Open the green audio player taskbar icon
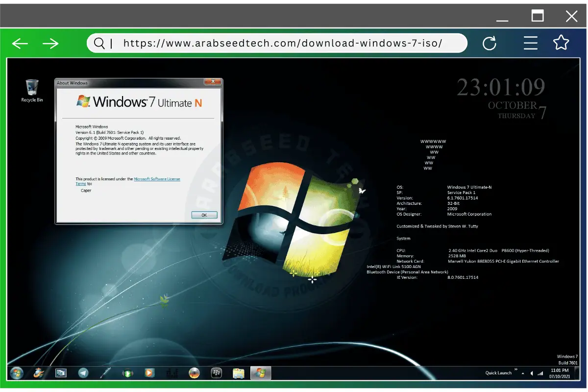 tap(127, 373)
